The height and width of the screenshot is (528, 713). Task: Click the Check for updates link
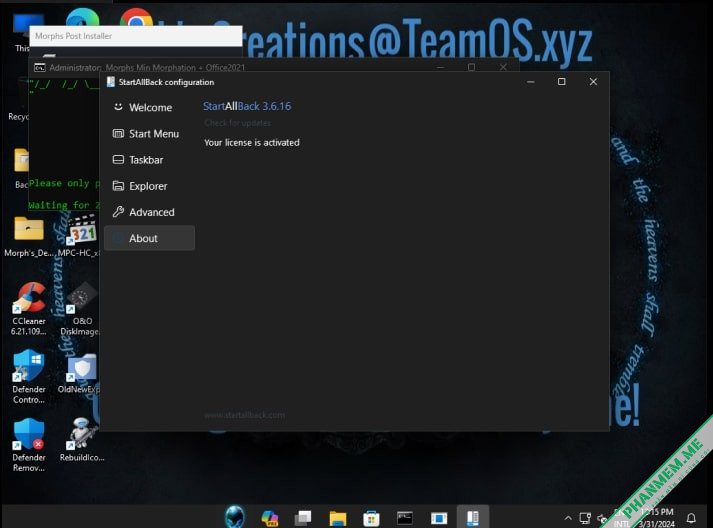pos(237,123)
